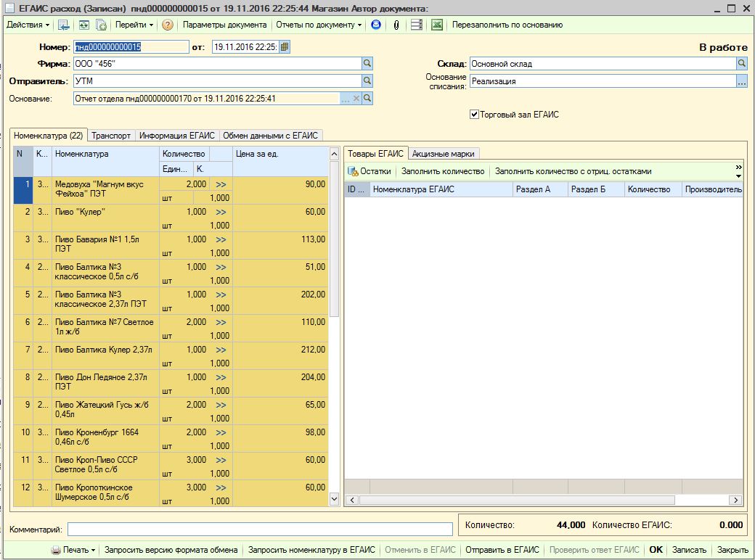Click the refresh document toolbar icon
Viewport: 755px width, 560px height.
(83, 25)
